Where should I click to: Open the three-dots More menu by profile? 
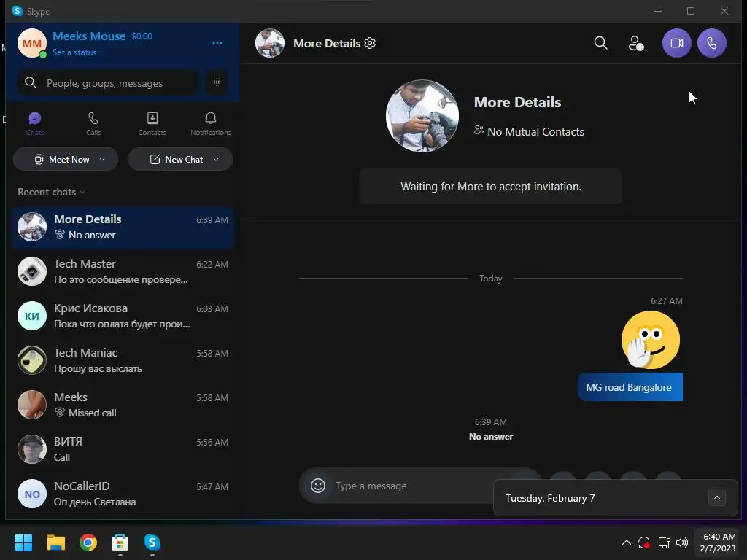pos(217,43)
